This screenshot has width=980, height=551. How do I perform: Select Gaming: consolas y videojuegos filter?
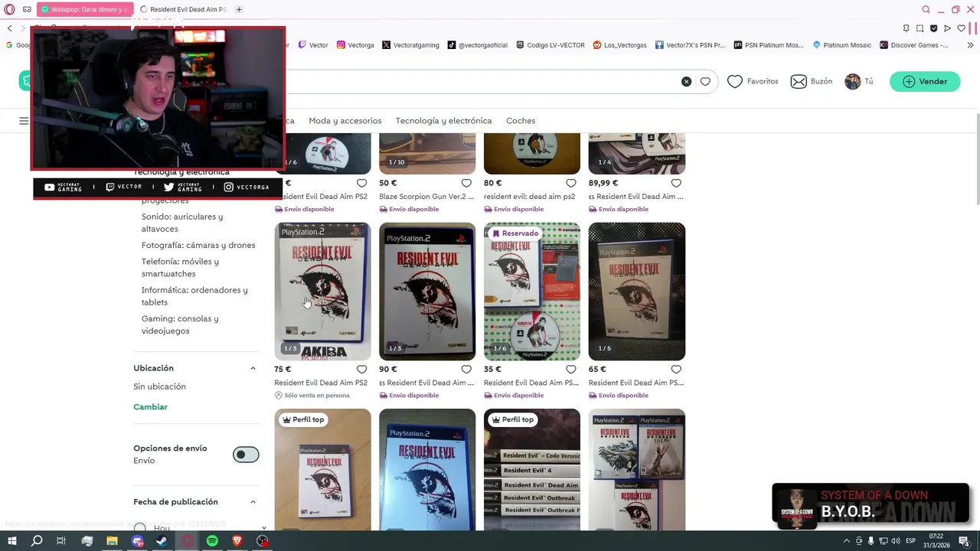(x=180, y=324)
